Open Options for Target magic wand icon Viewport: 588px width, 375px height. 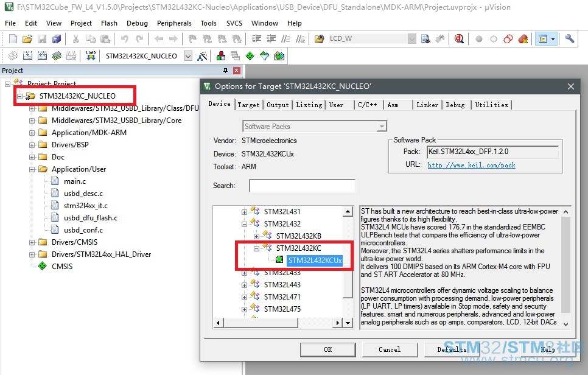coord(202,56)
